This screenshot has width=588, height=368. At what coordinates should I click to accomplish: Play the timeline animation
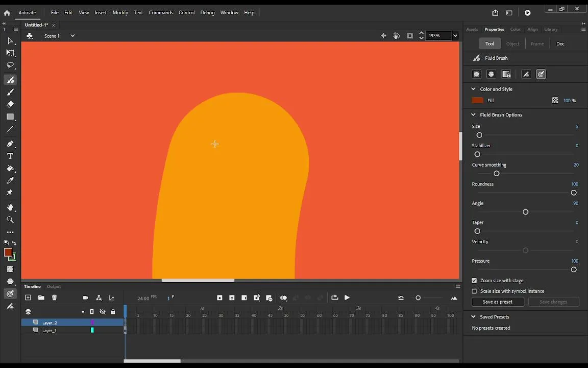click(347, 298)
